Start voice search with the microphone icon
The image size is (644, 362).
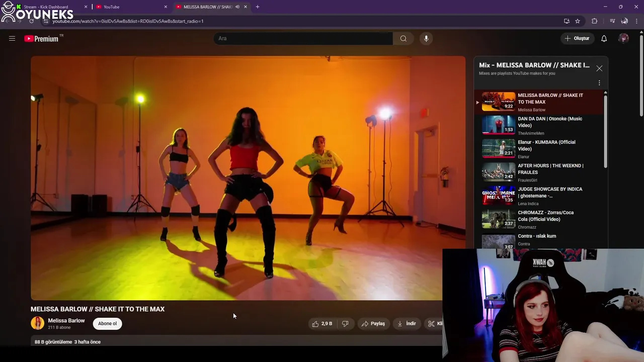pos(426,38)
